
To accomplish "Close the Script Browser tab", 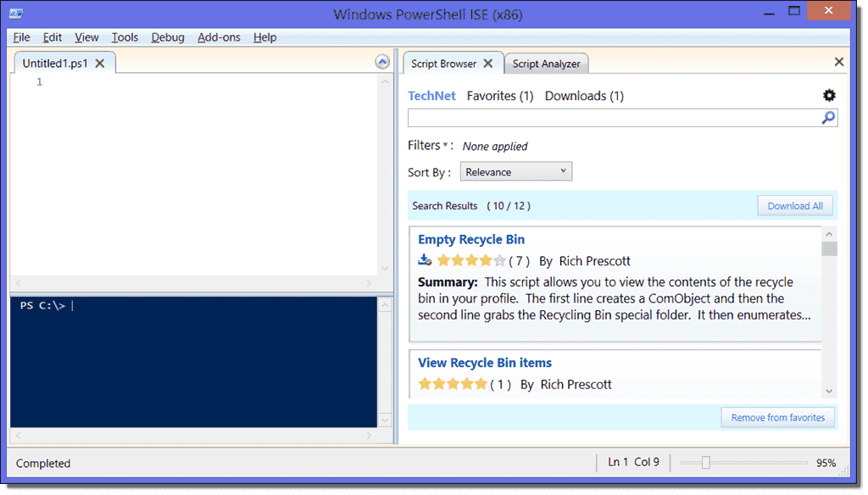I will click(487, 64).
